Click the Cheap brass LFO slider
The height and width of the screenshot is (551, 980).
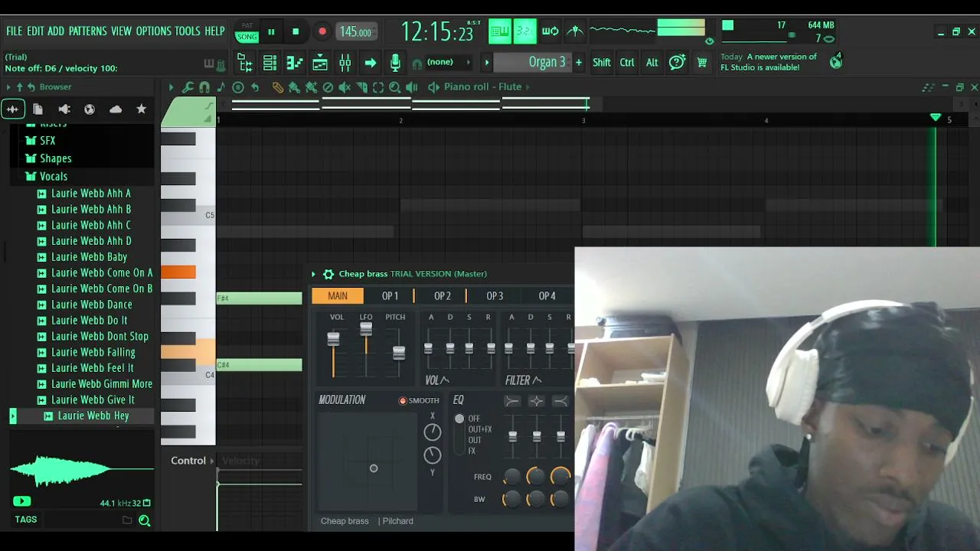(x=366, y=350)
